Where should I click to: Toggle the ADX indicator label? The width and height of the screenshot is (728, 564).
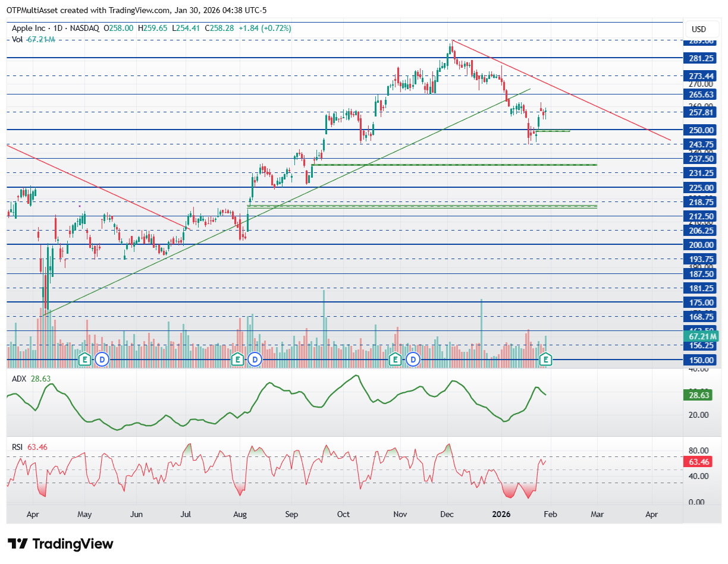coord(18,378)
